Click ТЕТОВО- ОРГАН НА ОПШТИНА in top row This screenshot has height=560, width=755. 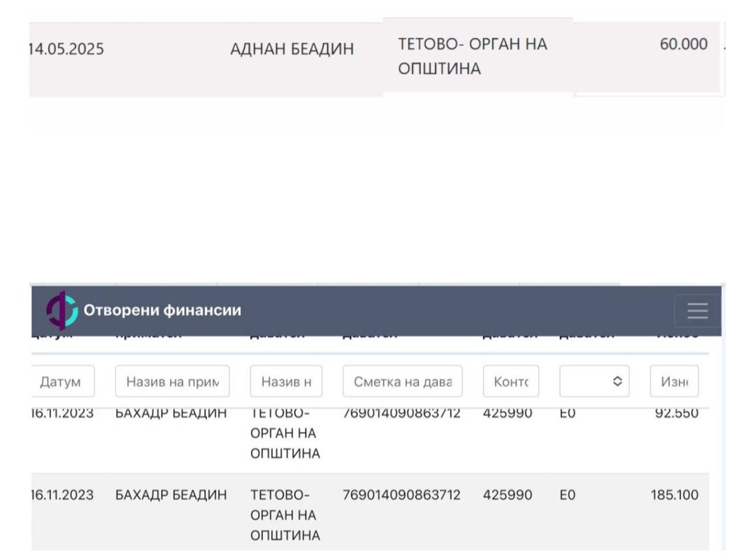point(473,57)
